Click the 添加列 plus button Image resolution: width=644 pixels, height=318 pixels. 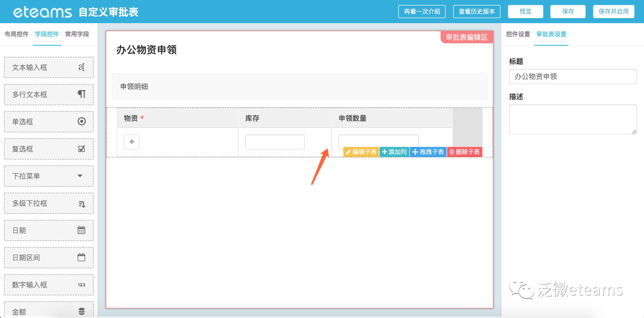click(394, 152)
